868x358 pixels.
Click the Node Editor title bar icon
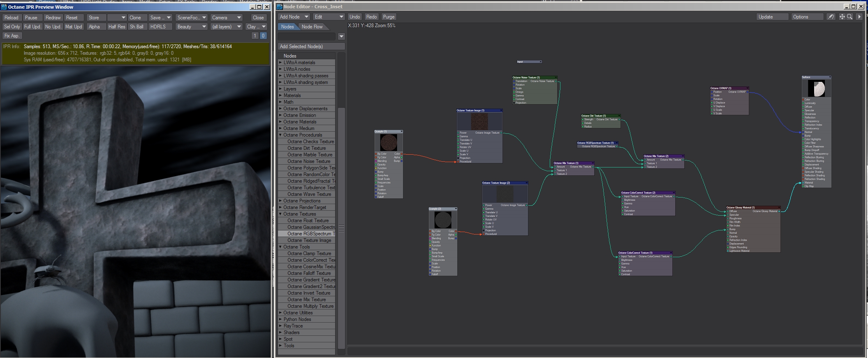(x=280, y=7)
